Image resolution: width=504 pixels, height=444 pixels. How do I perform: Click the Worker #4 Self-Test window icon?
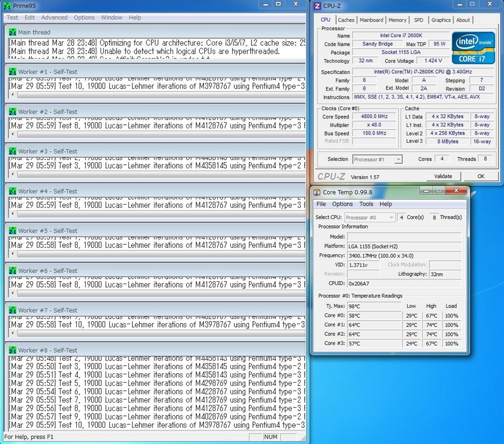coord(12,191)
